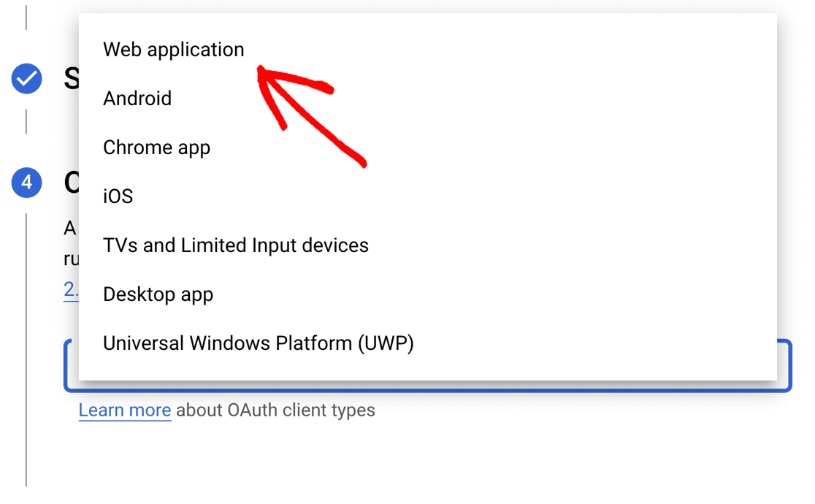This screenshot has width=815, height=504.
Task: Click the stepper line above the checkmark
Action: pos(26,18)
